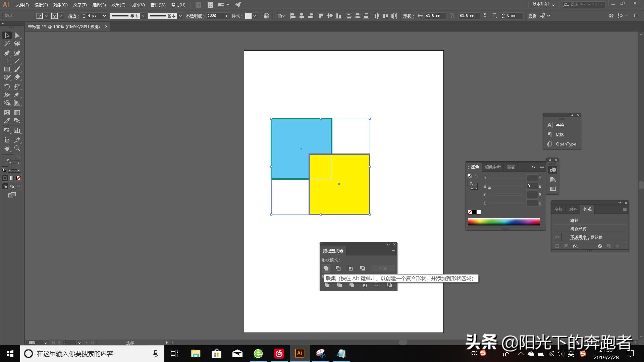Select the Direct Selection tool
The width and height of the screenshot is (644, 362).
[17, 36]
